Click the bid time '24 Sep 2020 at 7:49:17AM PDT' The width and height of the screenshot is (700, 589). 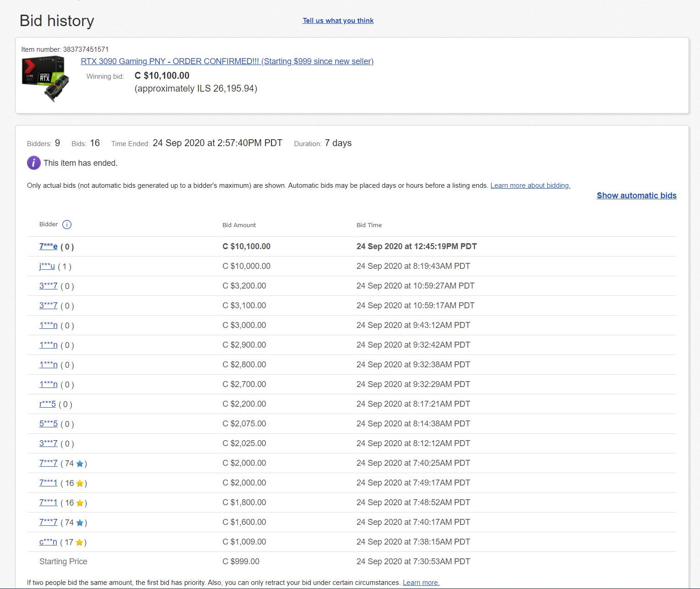[x=413, y=483]
